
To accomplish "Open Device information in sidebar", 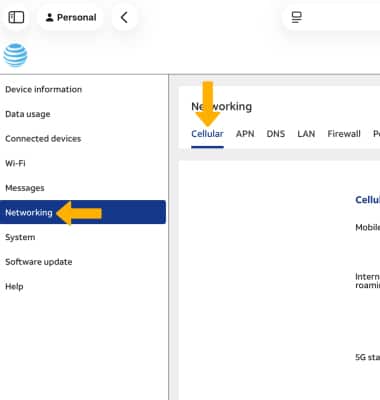I will (x=43, y=89).
